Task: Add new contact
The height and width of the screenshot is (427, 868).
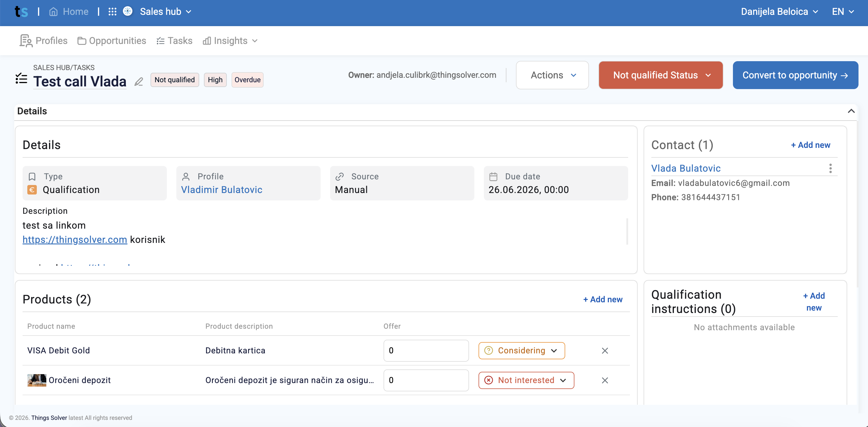Action: (810, 145)
